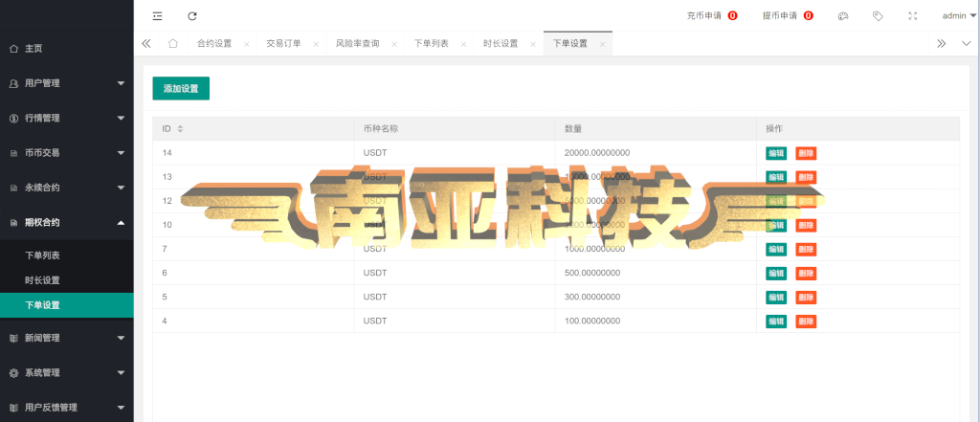Delete the row with ID 13
This screenshot has width=980, height=422.
(x=806, y=177)
